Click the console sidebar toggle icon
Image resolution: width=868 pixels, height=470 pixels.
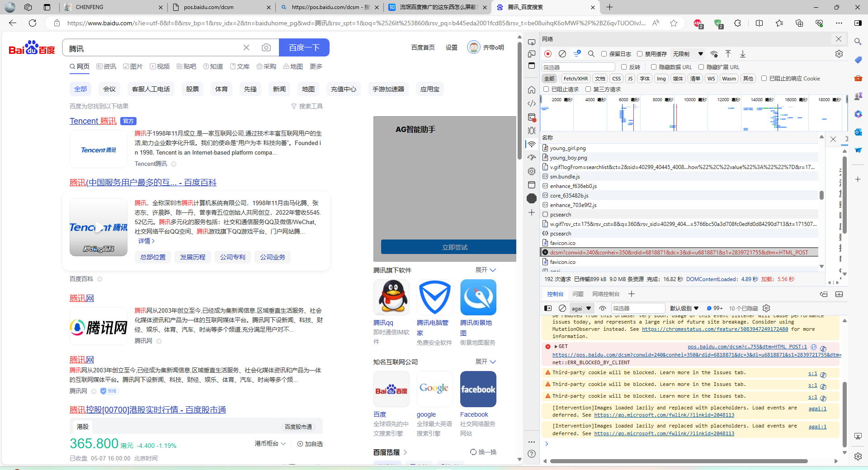coord(548,308)
